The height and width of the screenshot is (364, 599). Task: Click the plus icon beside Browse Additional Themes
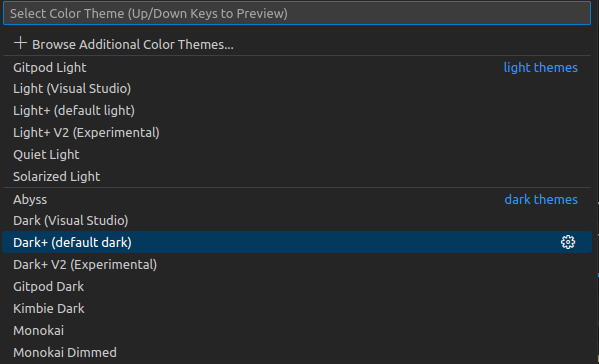click(20, 43)
